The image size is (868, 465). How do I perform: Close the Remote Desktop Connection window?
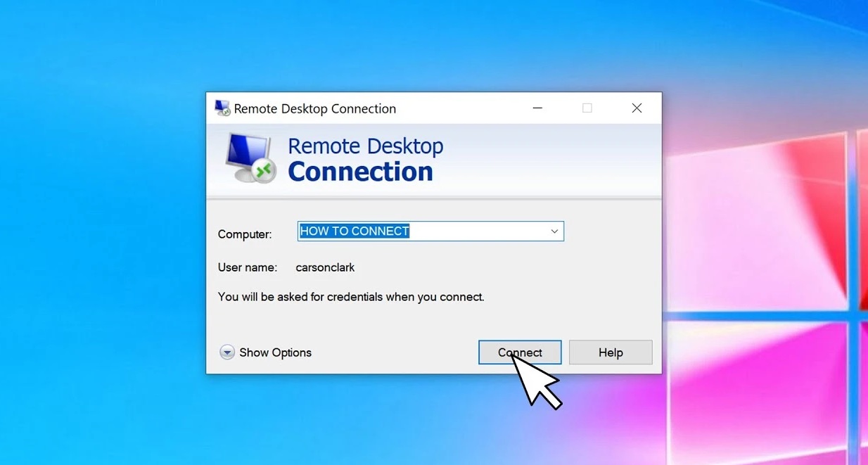[x=637, y=108]
